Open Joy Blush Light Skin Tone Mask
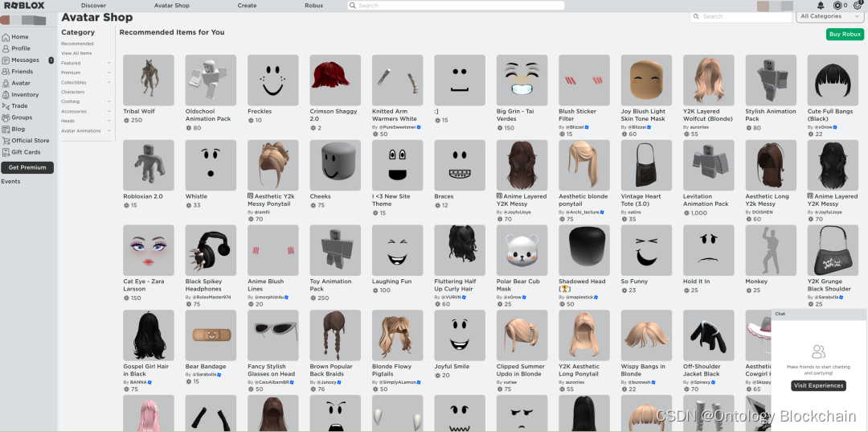The width and height of the screenshot is (868, 432). [x=646, y=80]
